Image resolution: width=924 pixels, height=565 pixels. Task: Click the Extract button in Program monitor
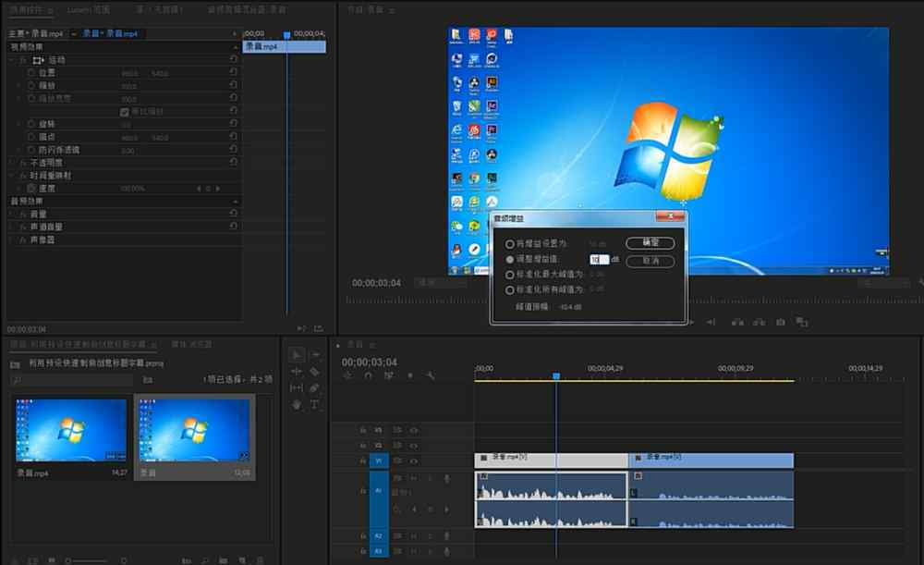pyautogui.click(x=759, y=322)
